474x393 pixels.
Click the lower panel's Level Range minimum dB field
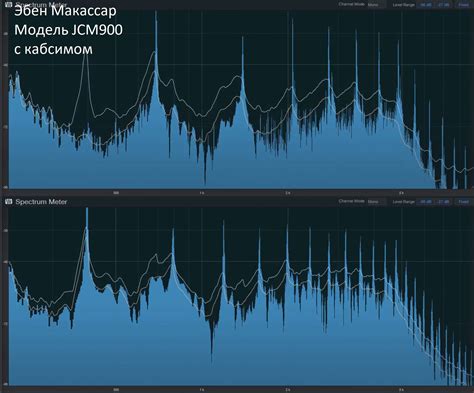(x=426, y=202)
